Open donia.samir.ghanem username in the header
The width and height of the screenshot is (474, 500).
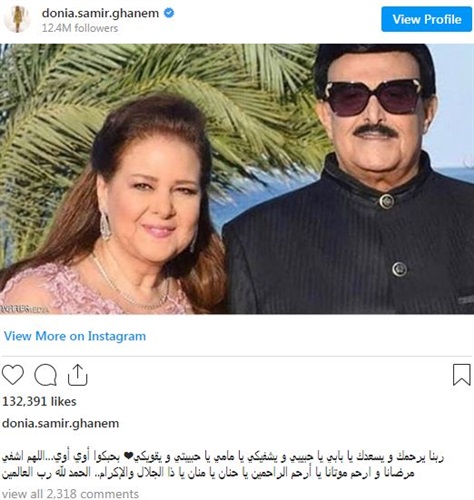[100, 13]
